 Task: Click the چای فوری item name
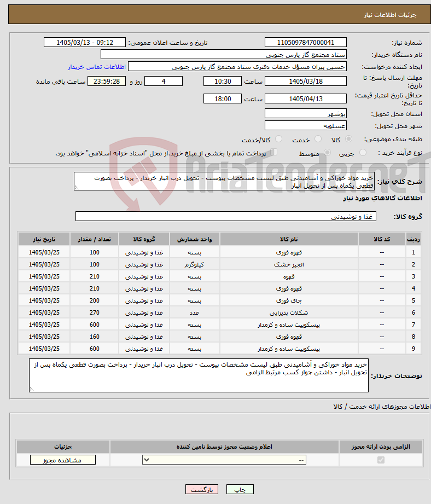(289, 300)
